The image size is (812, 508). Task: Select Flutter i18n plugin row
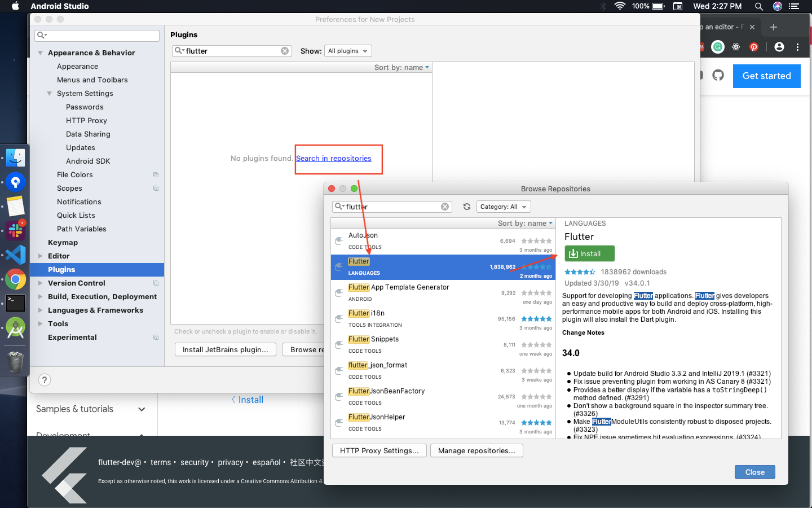[x=443, y=319]
